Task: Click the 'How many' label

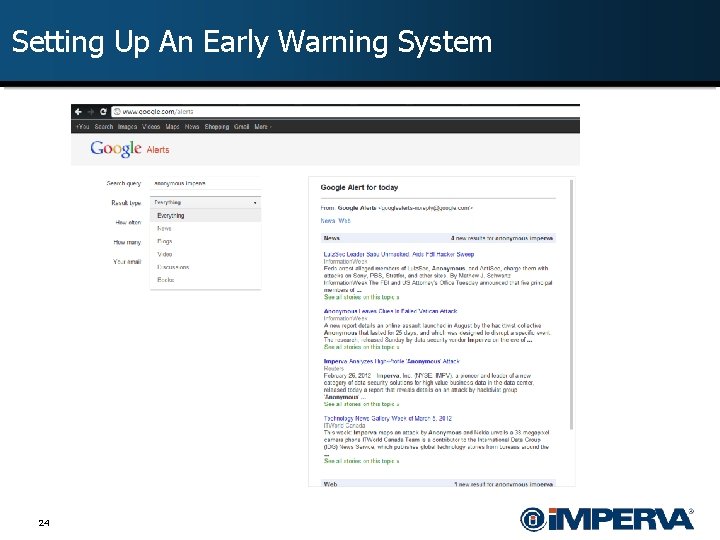Action: click(x=127, y=242)
